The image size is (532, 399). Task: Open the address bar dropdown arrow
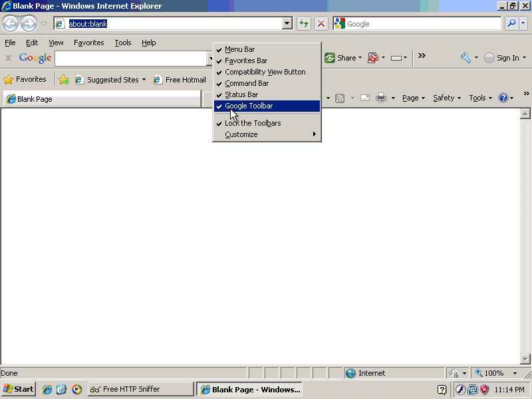287,23
